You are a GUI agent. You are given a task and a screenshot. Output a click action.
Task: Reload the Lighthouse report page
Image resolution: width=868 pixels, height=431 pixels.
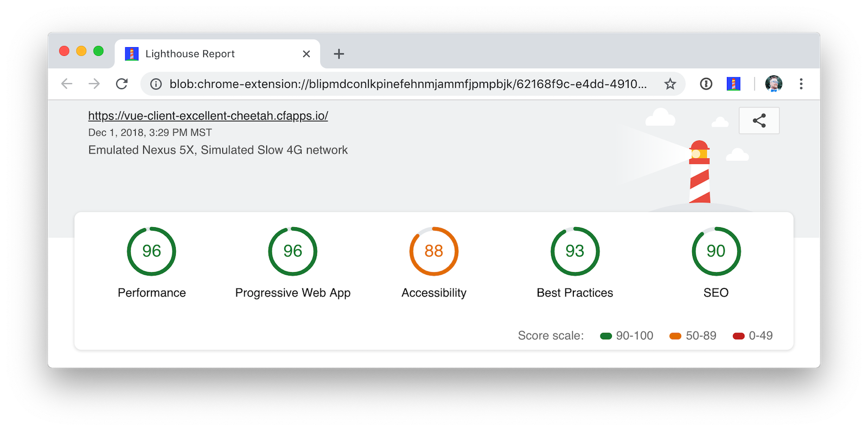122,84
